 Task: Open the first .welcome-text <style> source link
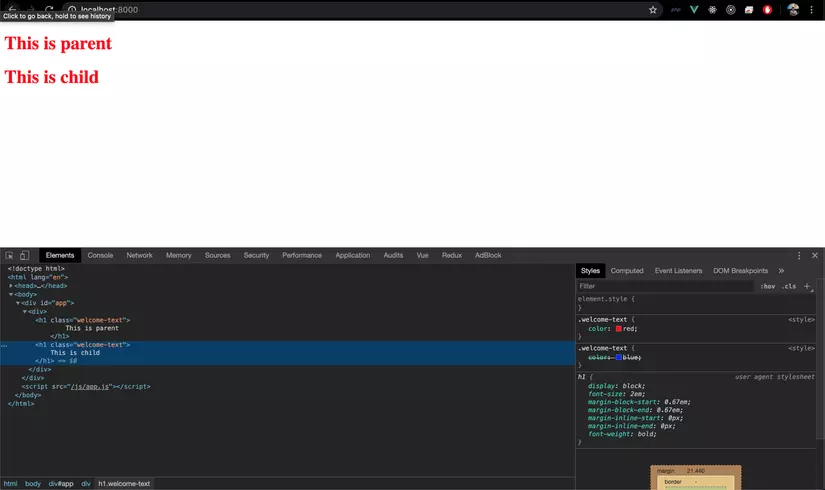coord(801,319)
